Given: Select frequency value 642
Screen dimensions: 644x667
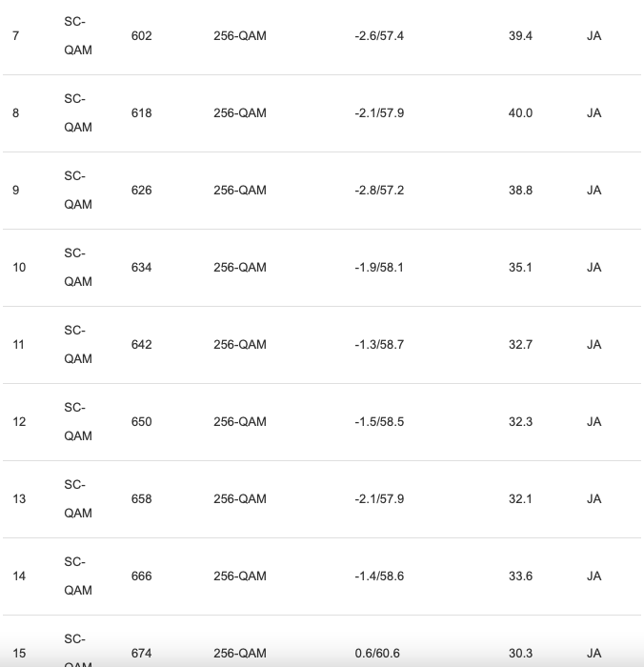Looking at the screenshot, I should point(142,345).
